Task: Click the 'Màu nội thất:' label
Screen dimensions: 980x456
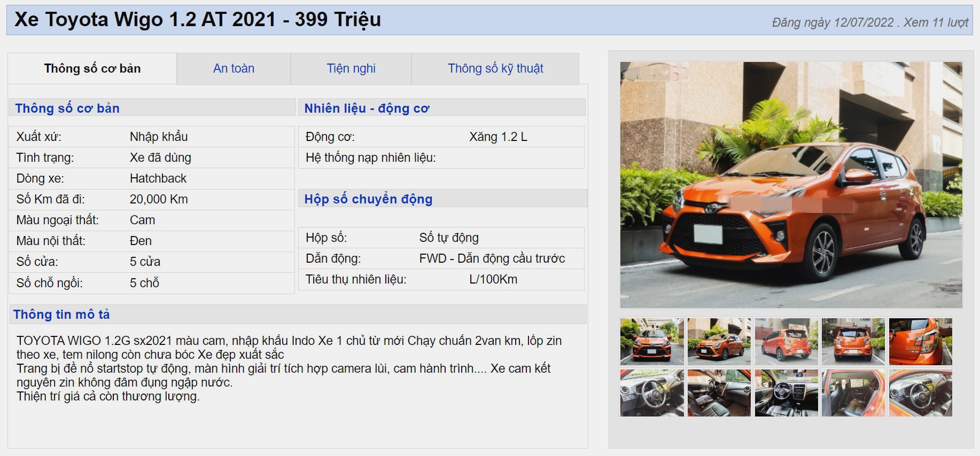Action: point(51,241)
